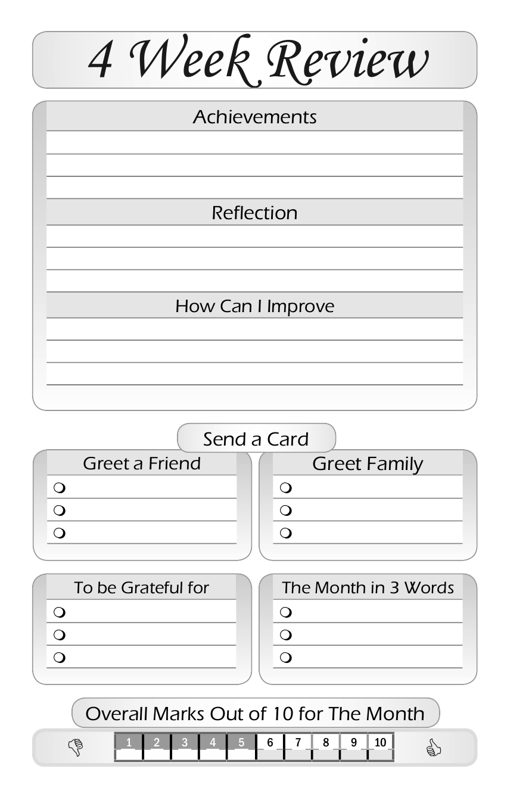
Task: Click the 4 Week Review title banner
Action: coord(254,60)
